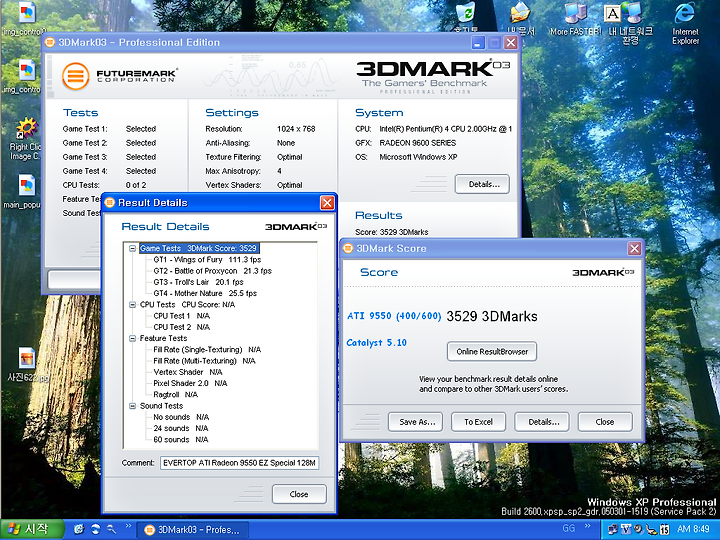Click the Comment input field
Image resolution: width=720 pixels, height=540 pixels.
click(x=239, y=463)
